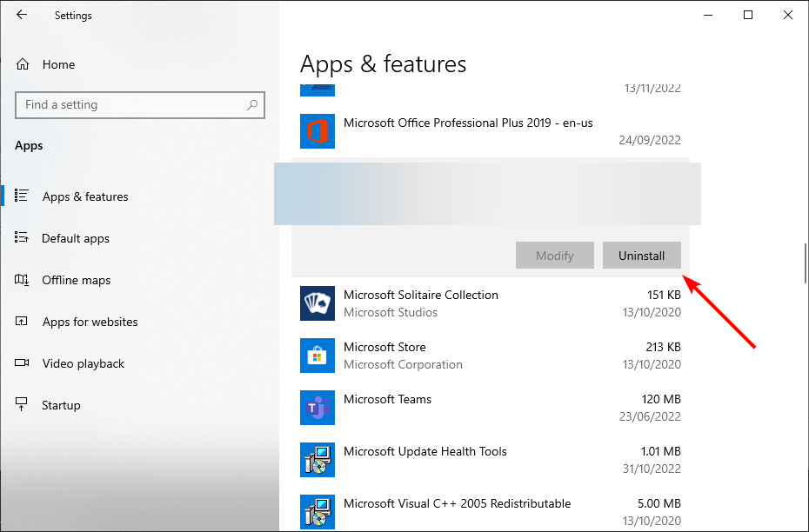809x532 pixels.
Task: Click the Microsoft Store bag icon
Action: 318,356
